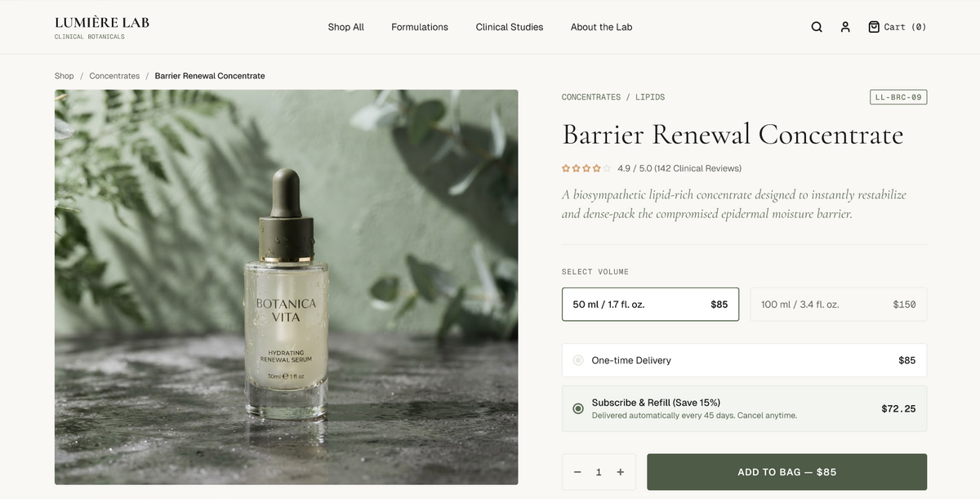
Task: Open the user account icon
Action: (845, 27)
